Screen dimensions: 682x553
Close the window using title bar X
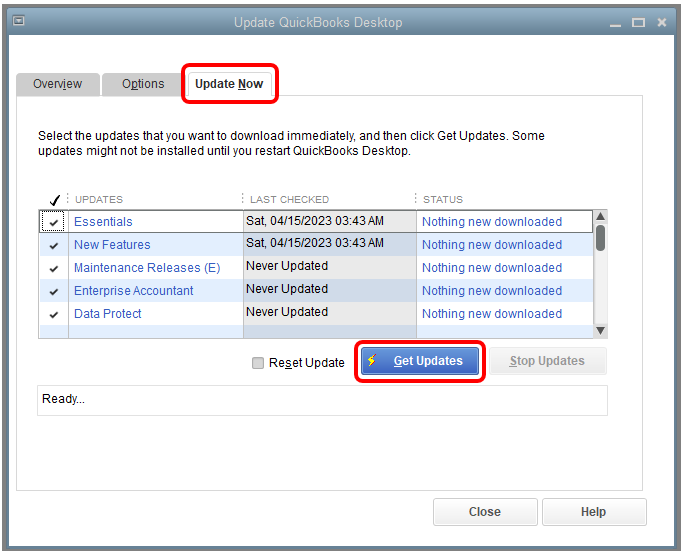[662, 22]
